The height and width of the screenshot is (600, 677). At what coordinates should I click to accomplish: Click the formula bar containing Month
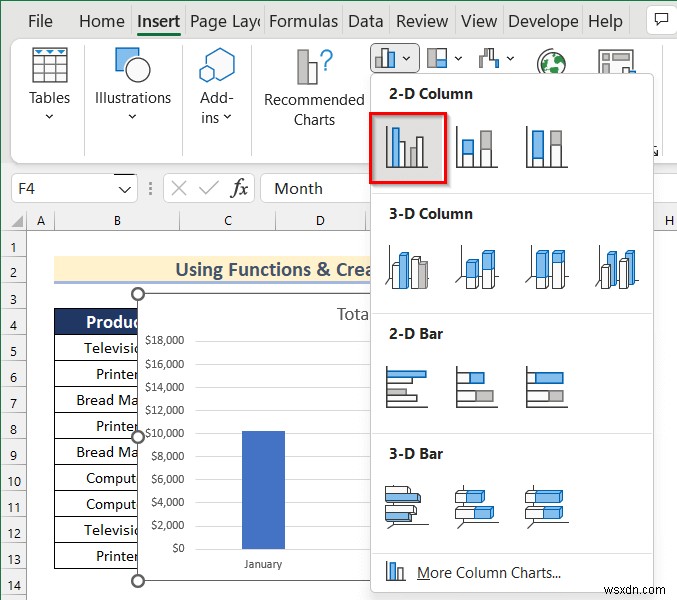[x=316, y=189]
